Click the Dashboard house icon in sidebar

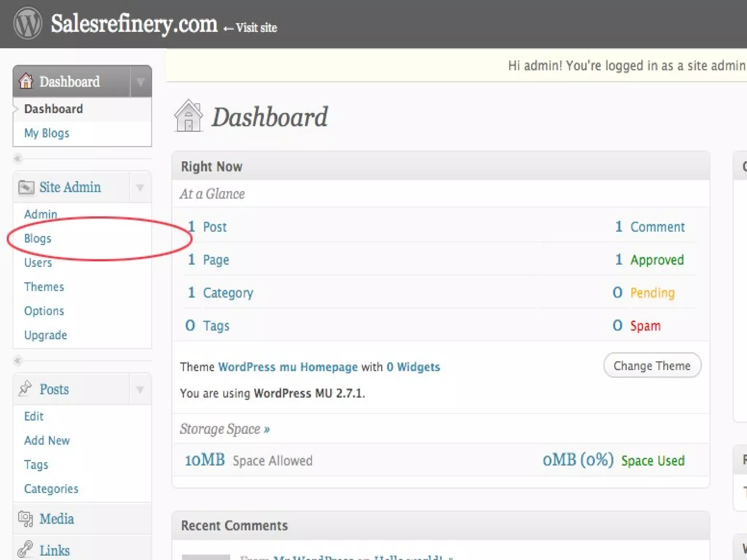[x=26, y=81]
